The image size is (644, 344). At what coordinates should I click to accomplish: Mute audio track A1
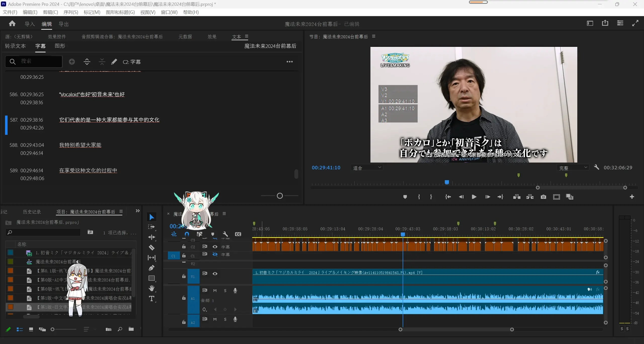[x=215, y=291]
